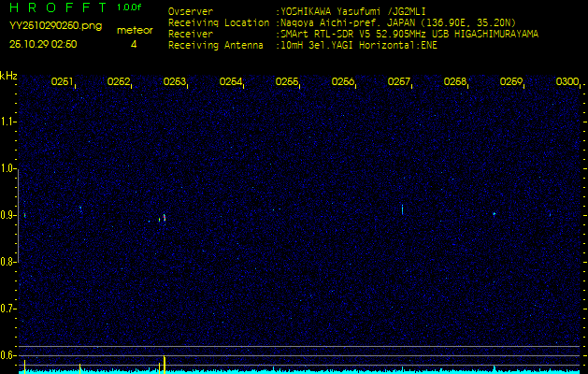Click the 0.9 kHz frequency tick
This screenshot has height=374, width=588.
click(8, 215)
